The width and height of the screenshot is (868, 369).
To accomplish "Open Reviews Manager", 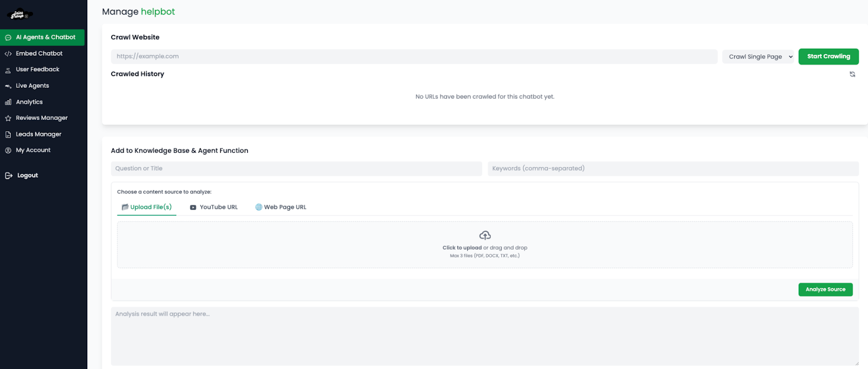I will click(x=42, y=118).
